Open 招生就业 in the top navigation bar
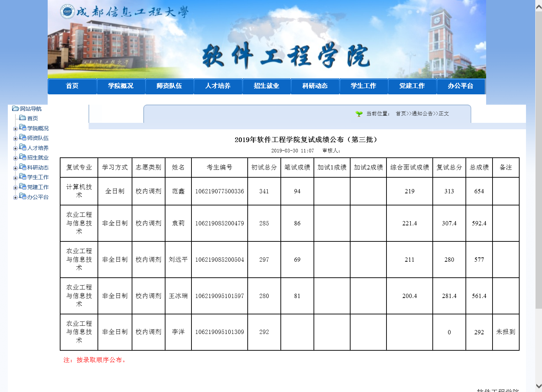 pos(266,86)
